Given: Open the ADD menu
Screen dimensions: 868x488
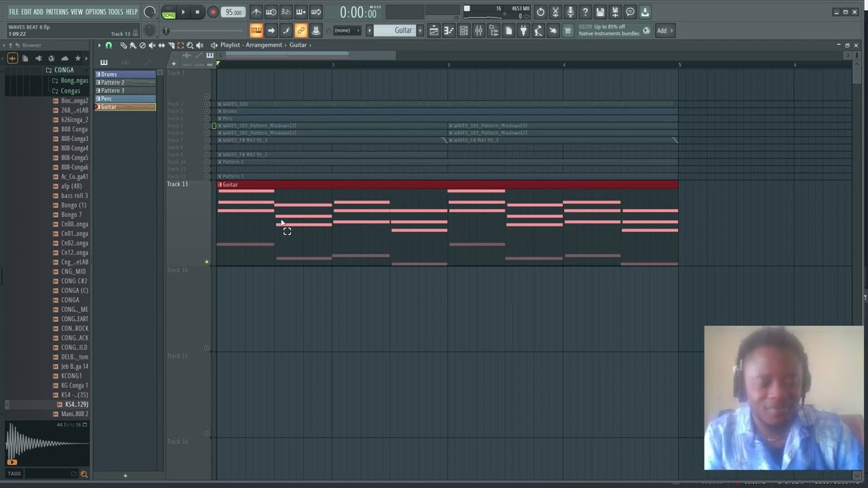Looking at the screenshot, I should 39,12.
